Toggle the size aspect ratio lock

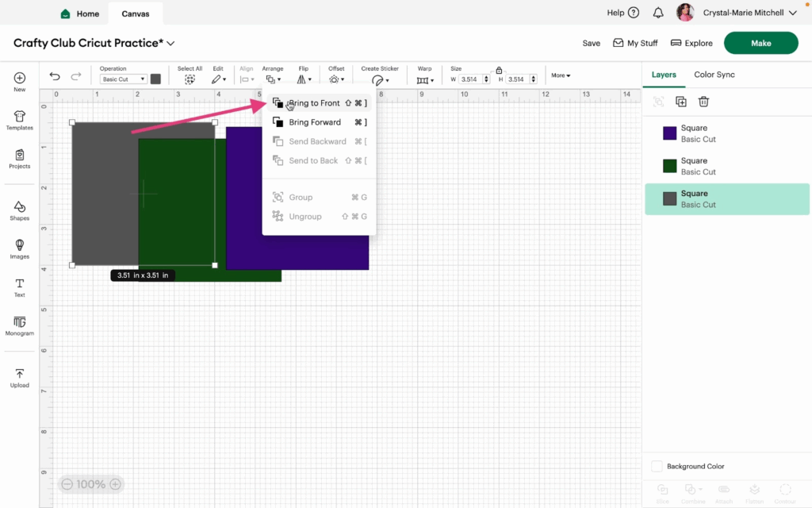coord(499,70)
